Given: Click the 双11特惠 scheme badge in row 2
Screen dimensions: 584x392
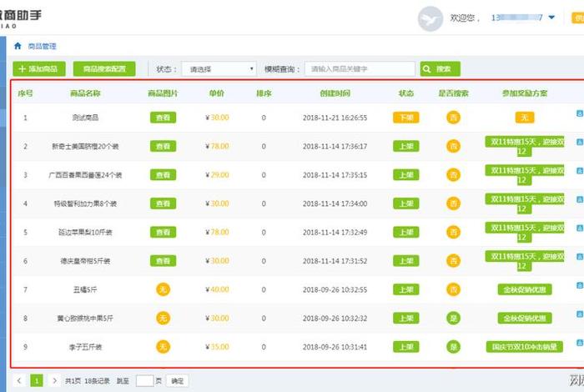Looking at the screenshot, I should click(x=525, y=146).
